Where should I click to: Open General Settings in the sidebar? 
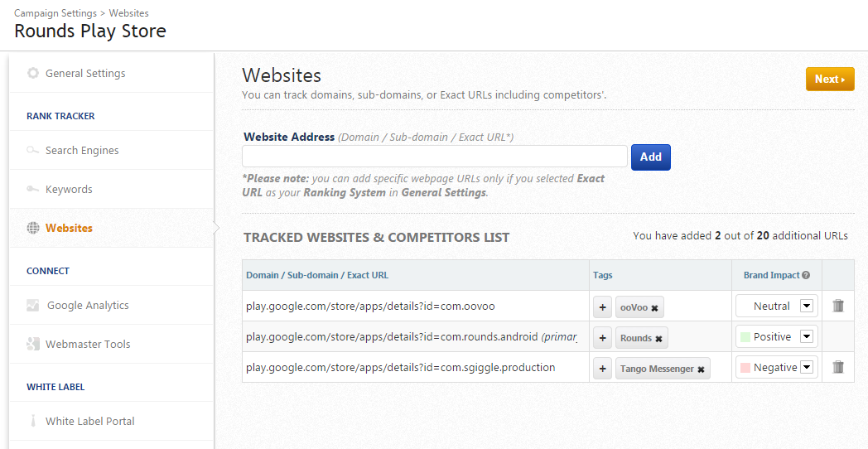(85, 73)
